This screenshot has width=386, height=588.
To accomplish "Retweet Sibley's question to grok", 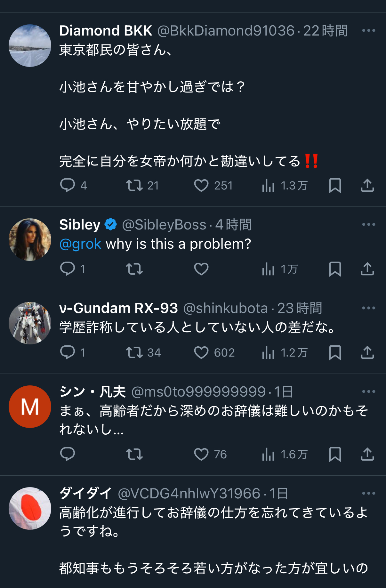I will [x=134, y=269].
